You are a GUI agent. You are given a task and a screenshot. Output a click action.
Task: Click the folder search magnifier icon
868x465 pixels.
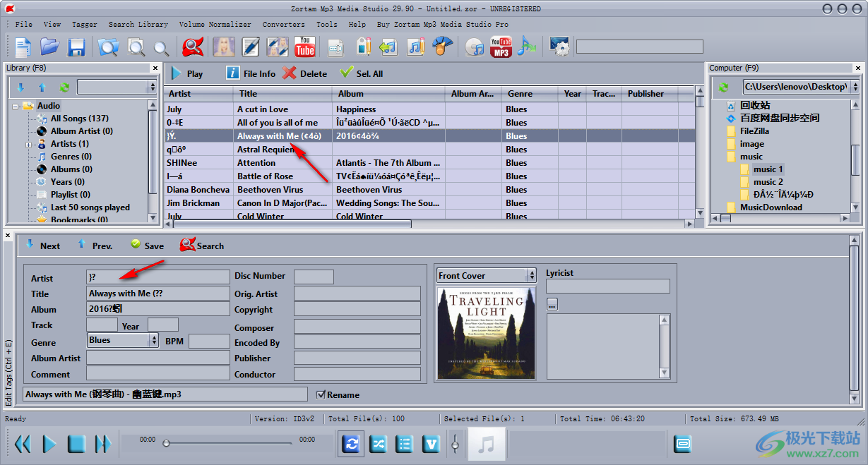click(109, 47)
